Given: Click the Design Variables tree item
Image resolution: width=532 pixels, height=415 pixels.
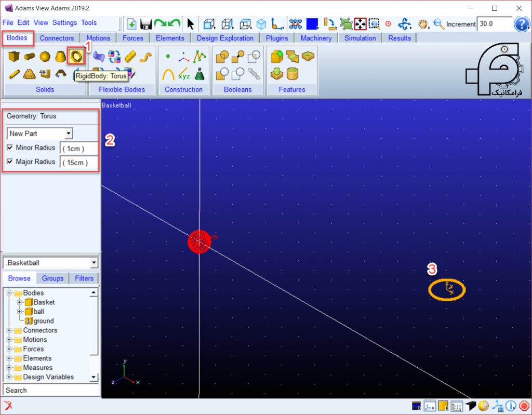Looking at the screenshot, I should click(x=48, y=377).
